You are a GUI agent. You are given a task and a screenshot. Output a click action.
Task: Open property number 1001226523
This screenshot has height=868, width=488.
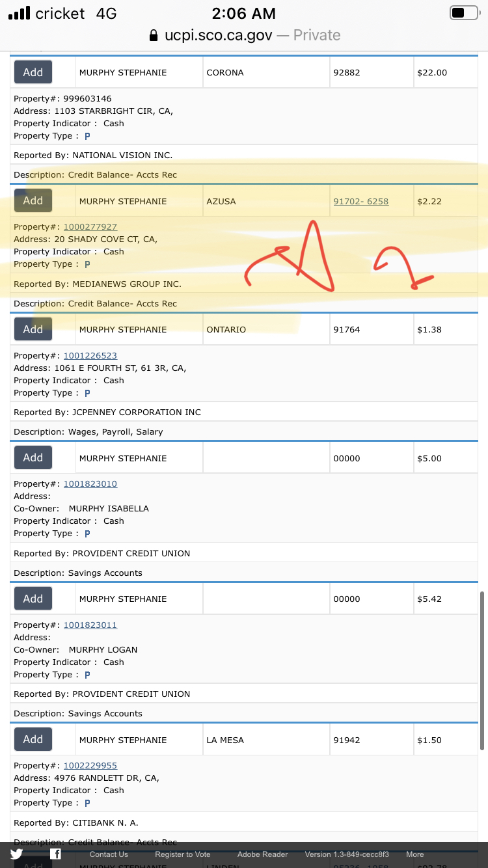(x=90, y=356)
